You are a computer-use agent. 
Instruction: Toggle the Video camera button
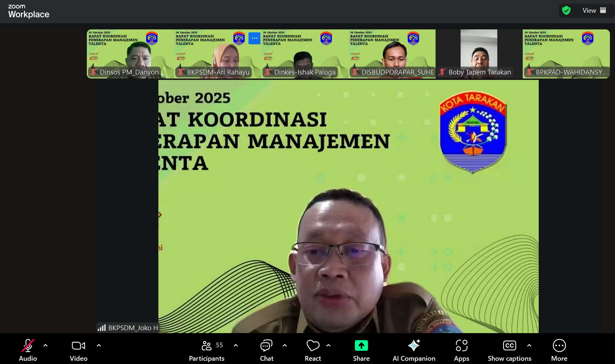pyautogui.click(x=78, y=350)
